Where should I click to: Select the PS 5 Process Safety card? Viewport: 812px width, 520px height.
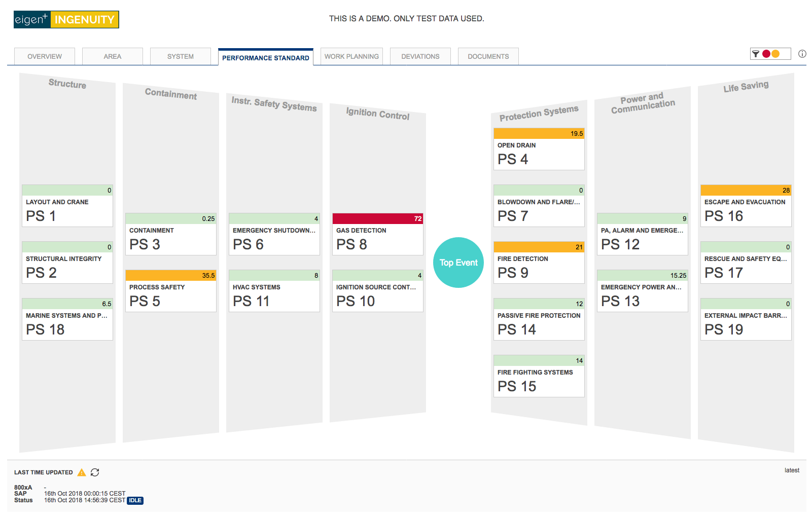click(x=171, y=291)
